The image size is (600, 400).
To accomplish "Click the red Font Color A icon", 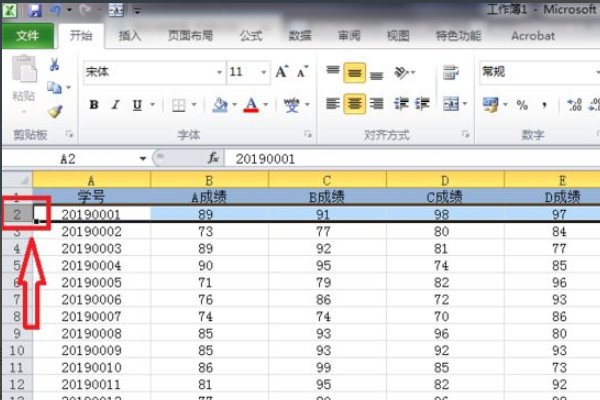I will point(251,105).
